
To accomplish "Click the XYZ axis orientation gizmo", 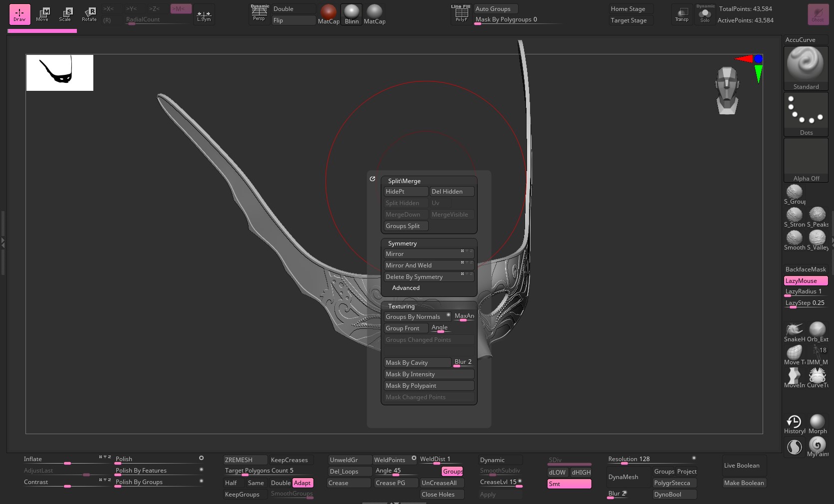I will [x=750, y=67].
